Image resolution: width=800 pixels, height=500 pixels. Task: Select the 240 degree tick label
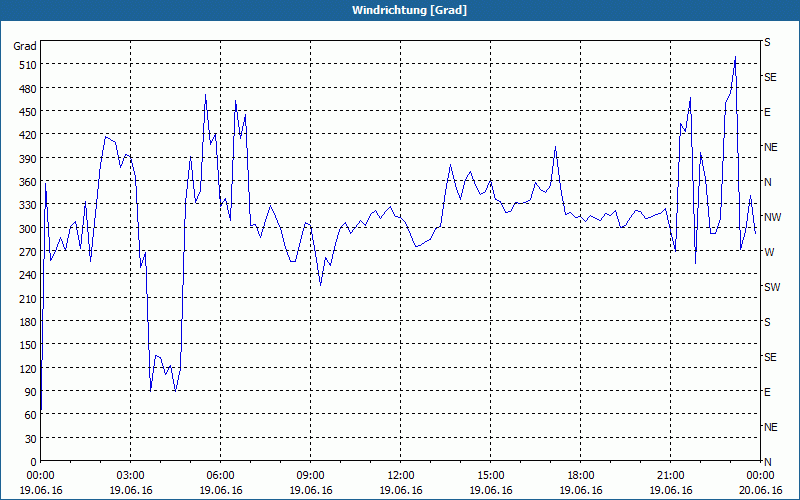click(28, 276)
